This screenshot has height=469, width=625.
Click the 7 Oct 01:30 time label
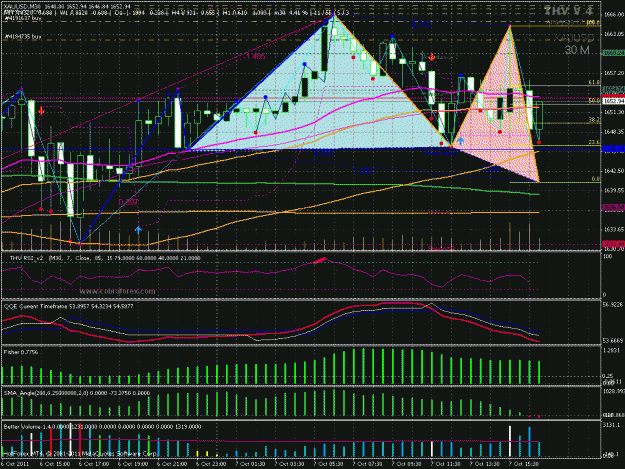click(x=250, y=464)
